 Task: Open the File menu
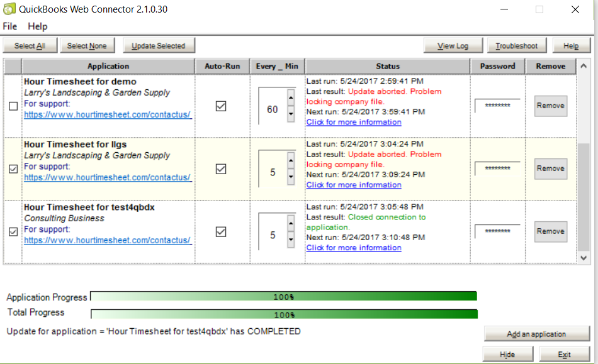[9, 26]
